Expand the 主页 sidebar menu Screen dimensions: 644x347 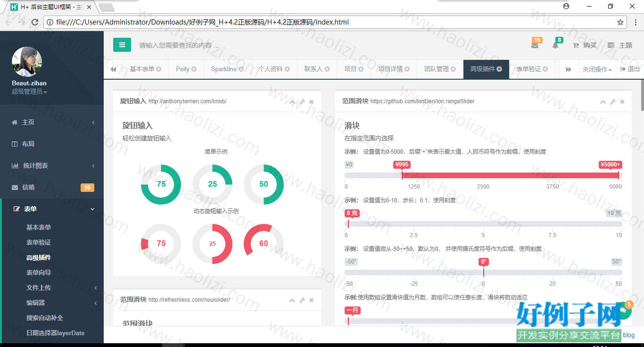tap(52, 122)
